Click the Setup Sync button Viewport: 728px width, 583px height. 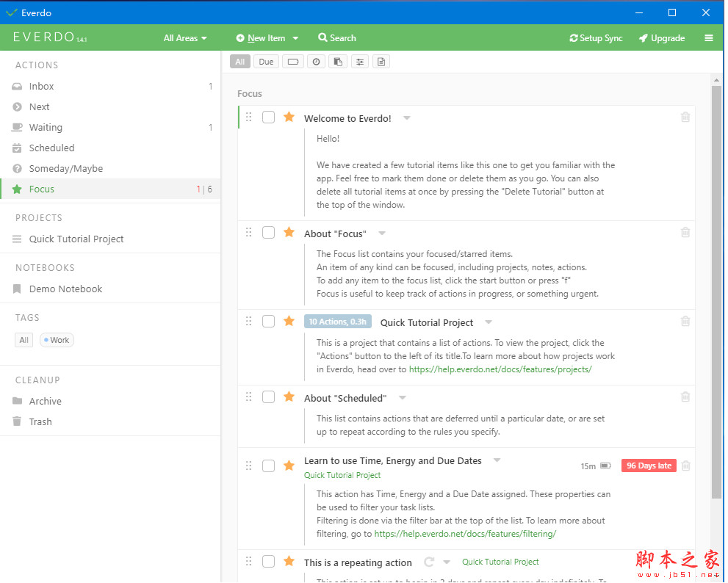point(596,38)
